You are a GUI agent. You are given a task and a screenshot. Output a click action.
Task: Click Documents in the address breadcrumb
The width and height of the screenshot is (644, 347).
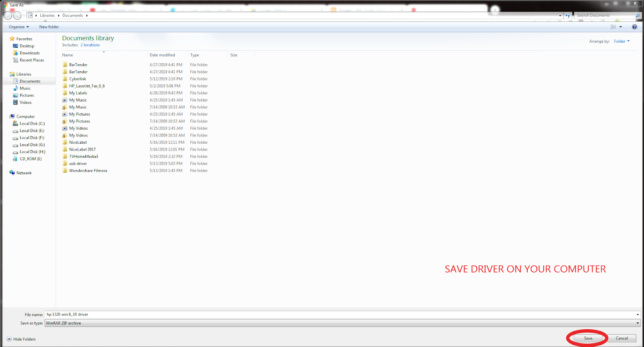[x=72, y=16]
